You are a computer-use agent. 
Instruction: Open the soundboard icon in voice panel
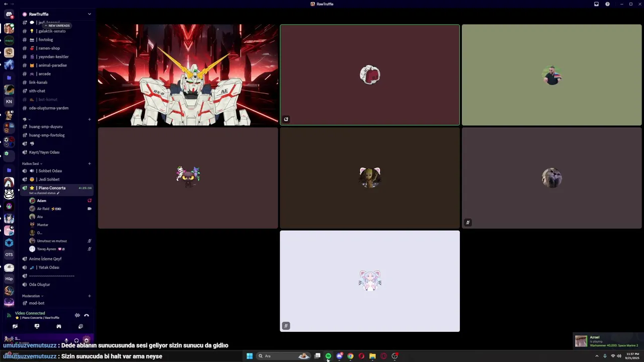pyautogui.click(x=80, y=326)
